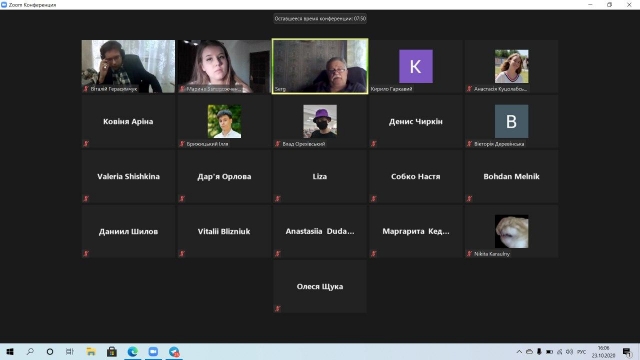
Task: Click the name Денис Чиркін
Action: point(416,121)
